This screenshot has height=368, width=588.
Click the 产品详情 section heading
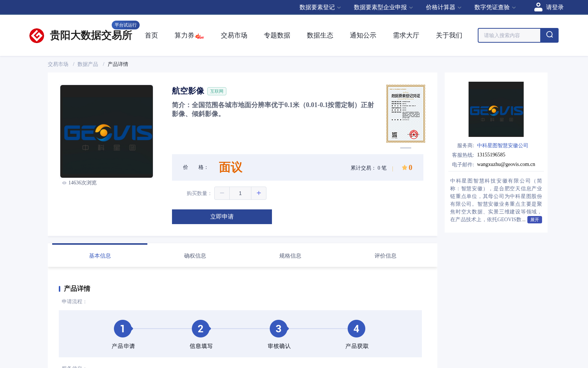point(77,289)
